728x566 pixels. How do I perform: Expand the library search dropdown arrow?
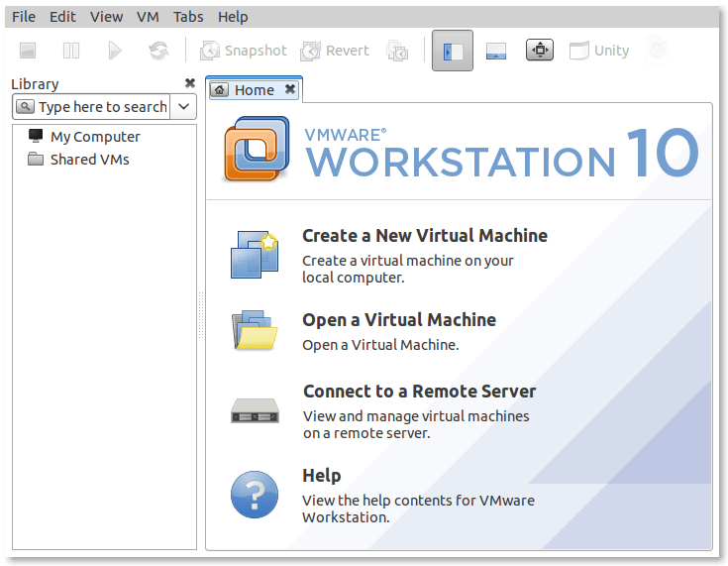tap(184, 107)
